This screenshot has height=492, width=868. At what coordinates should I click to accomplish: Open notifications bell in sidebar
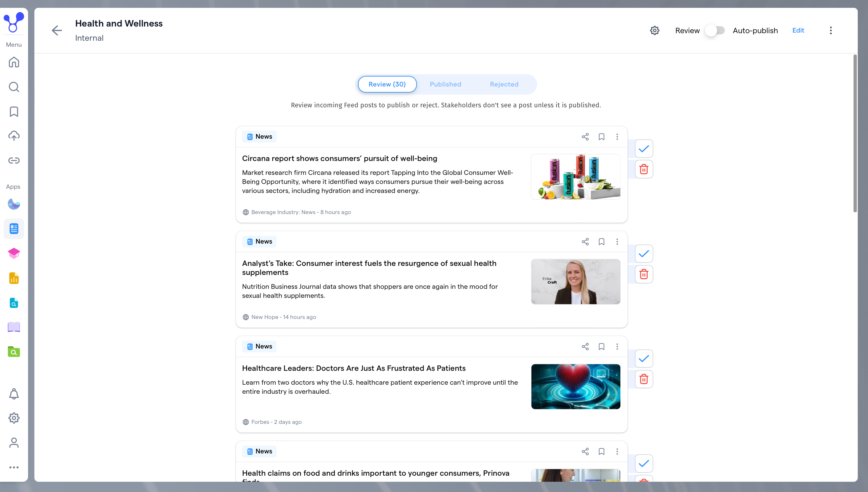point(14,394)
